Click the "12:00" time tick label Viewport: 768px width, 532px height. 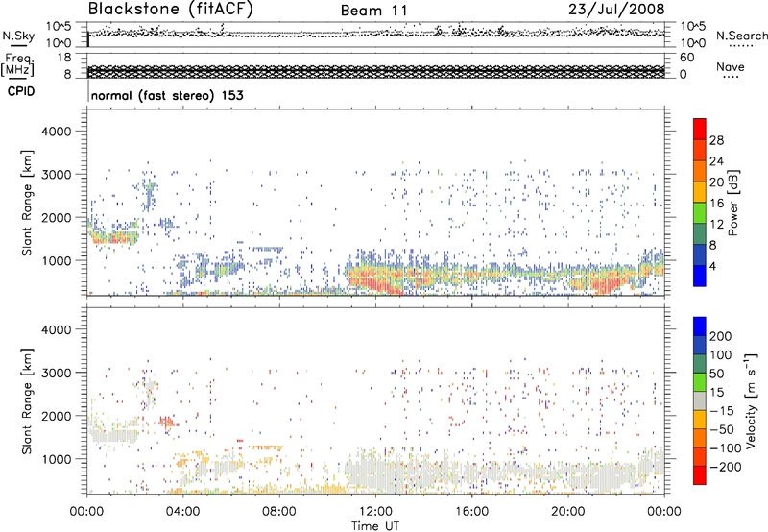pyautogui.click(x=375, y=512)
